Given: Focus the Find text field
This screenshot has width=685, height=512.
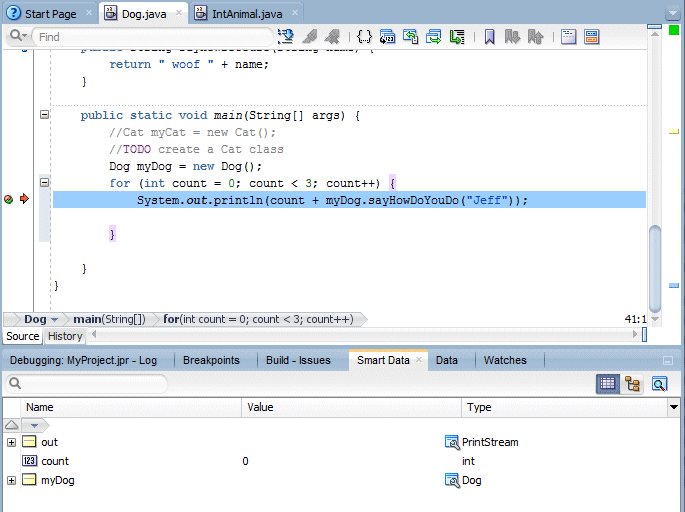Looking at the screenshot, I should point(153,37).
